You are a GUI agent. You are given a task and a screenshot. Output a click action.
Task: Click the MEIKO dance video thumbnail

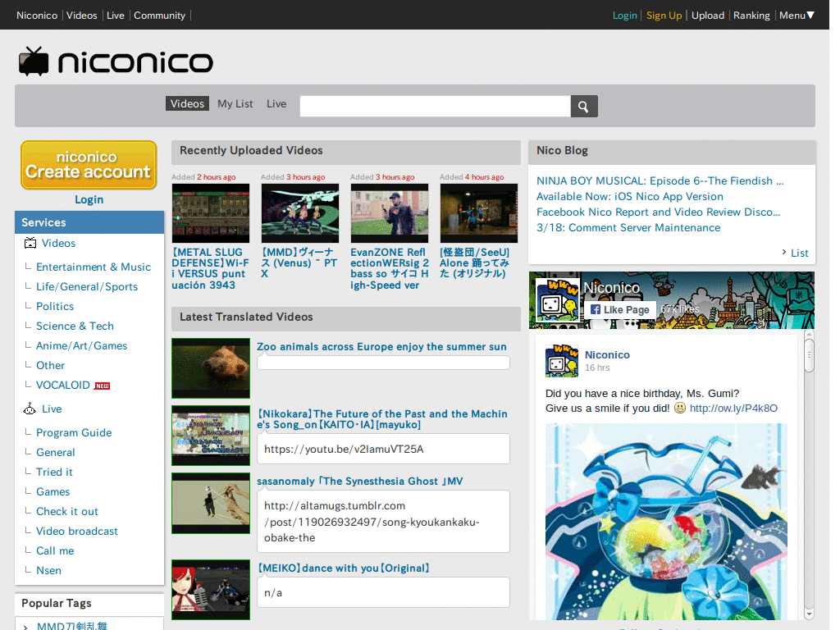pyautogui.click(x=211, y=589)
